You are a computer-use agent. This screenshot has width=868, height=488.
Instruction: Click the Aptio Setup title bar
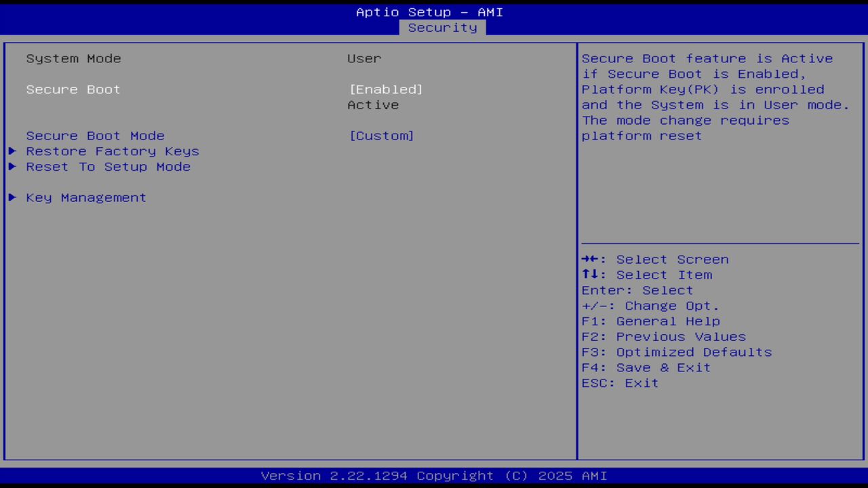click(x=429, y=12)
